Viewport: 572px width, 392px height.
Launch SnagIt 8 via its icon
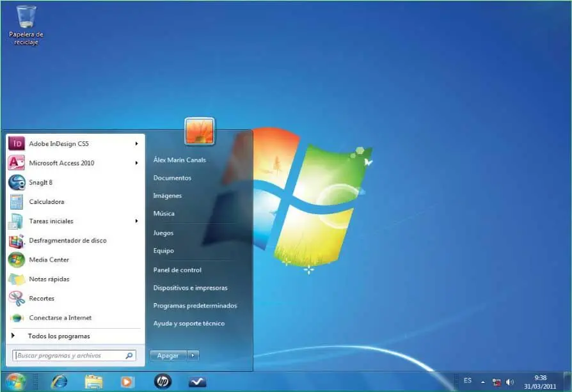[x=17, y=182]
